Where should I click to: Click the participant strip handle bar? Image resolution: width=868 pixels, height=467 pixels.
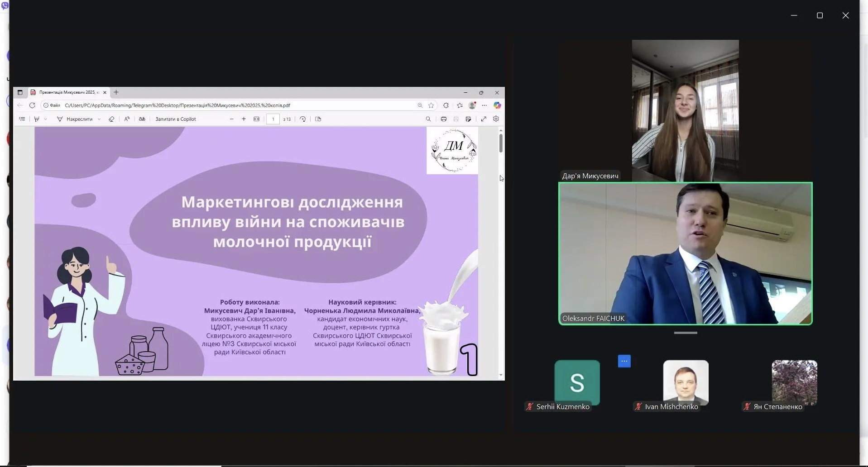click(x=686, y=333)
